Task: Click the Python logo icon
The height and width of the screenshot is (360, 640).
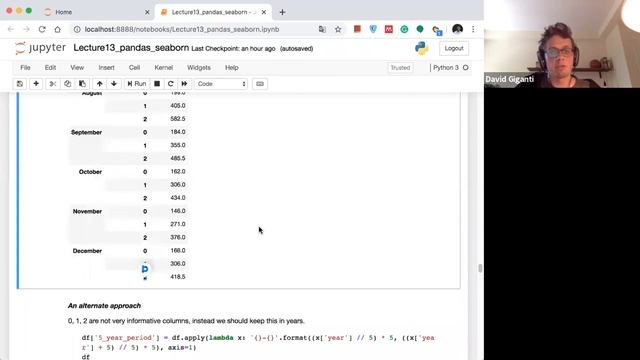Action: pyautogui.click(x=422, y=48)
